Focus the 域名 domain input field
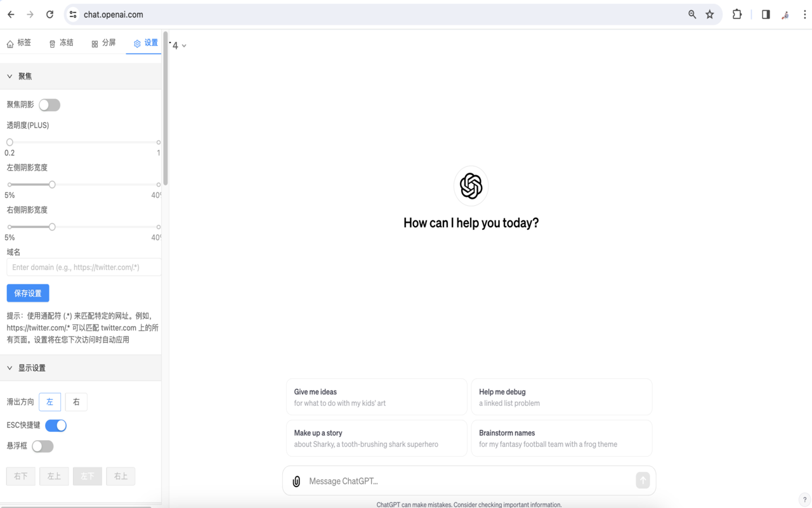The width and height of the screenshot is (812, 508). pyautogui.click(x=84, y=267)
